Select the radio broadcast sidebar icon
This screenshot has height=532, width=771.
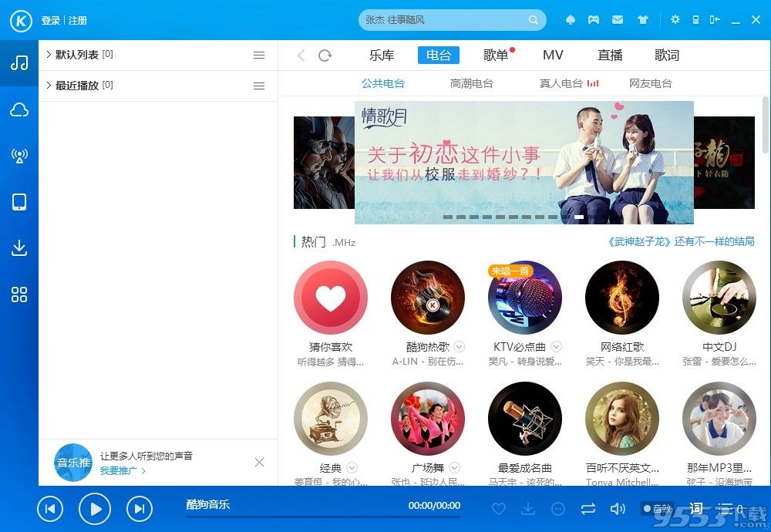pyautogui.click(x=19, y=156)
